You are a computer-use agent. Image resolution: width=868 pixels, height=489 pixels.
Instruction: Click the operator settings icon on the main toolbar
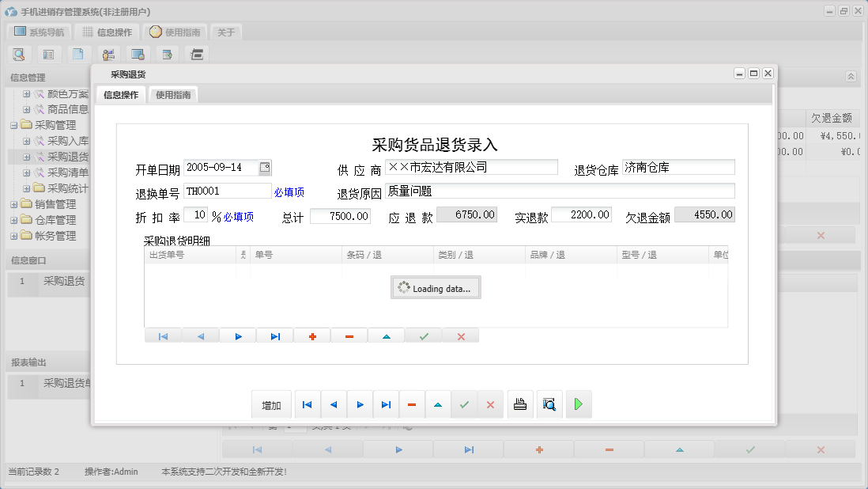(x=108, y=54)
